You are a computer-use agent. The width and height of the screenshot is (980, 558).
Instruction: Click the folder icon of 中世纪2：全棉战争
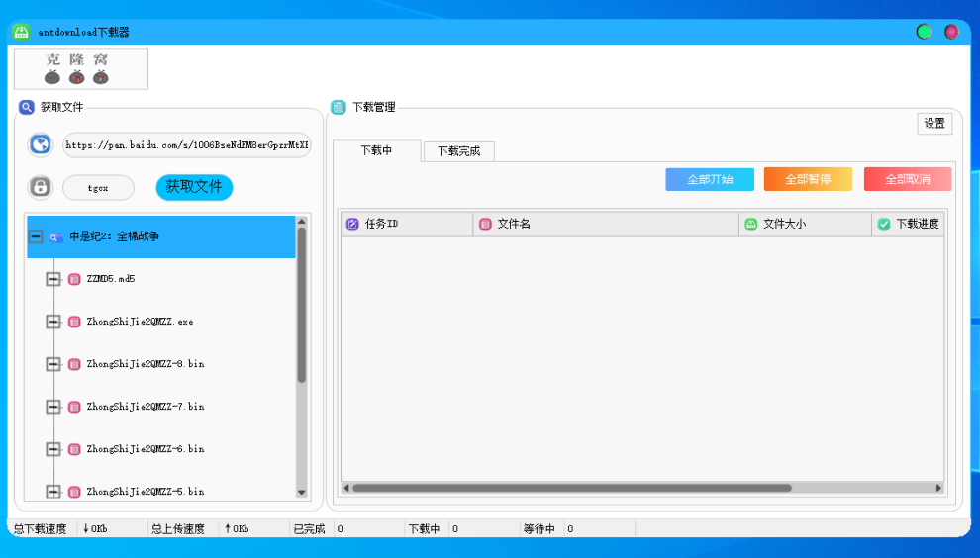point(56,237)
